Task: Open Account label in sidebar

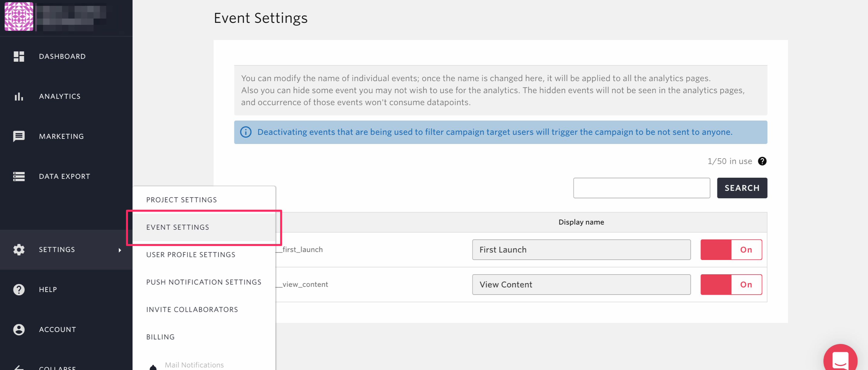Action: pyautogui.click(x=58, y=330)
